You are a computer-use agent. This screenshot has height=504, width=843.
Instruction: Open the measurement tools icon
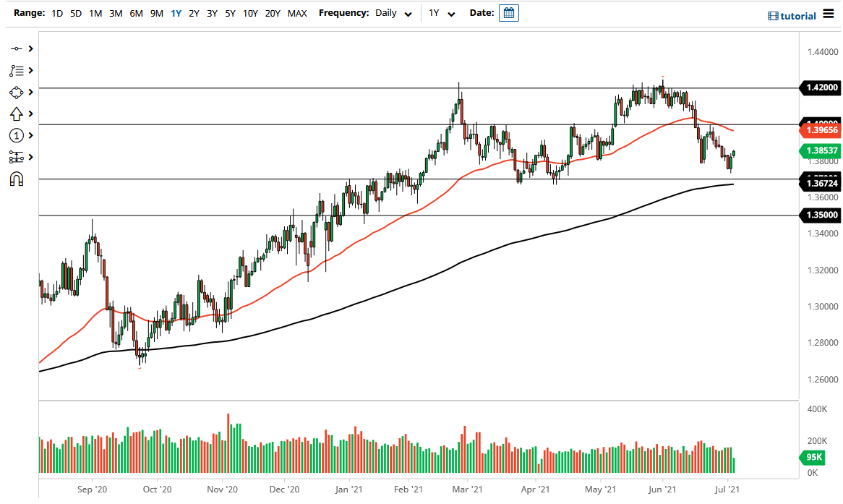point(16,157)
